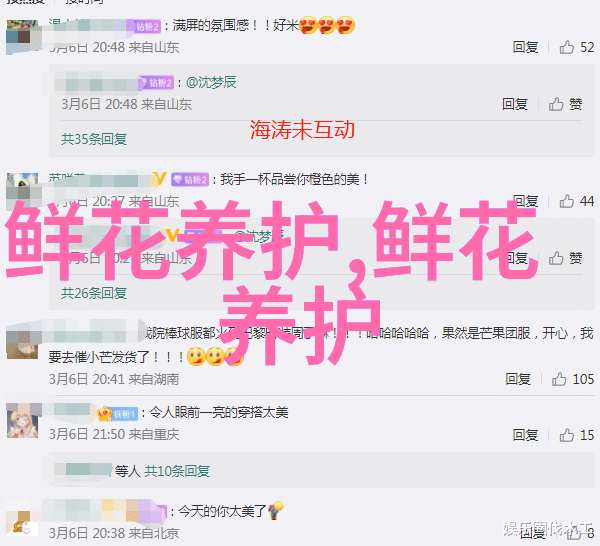Open the first commenter's avatar
This screenshot has width=600, height=546.
pos(23,37)
